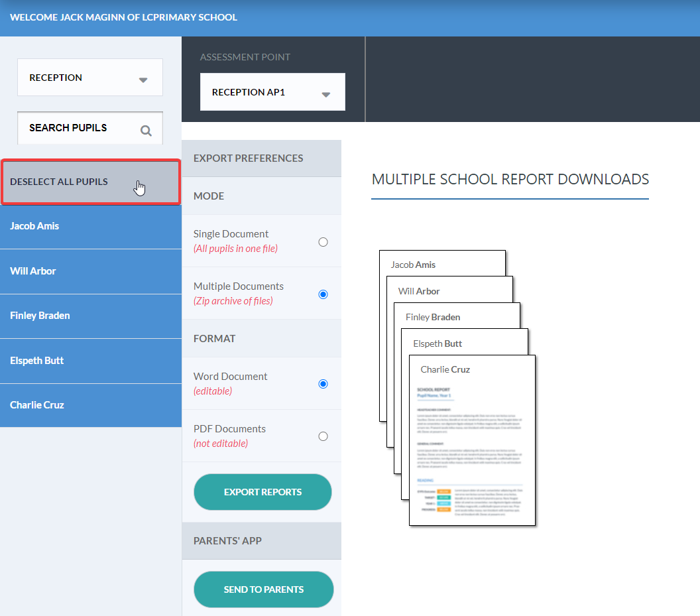Click the Jacob Amis report page thumbnail
700x616 pixels.
coord(442,263)
